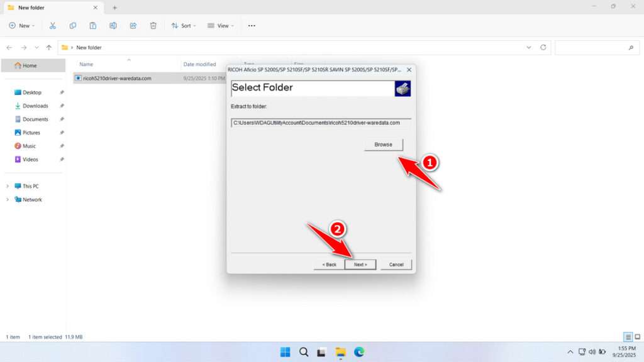Open taskbar Search
644x362 pixels.
(x=304, y=352)
